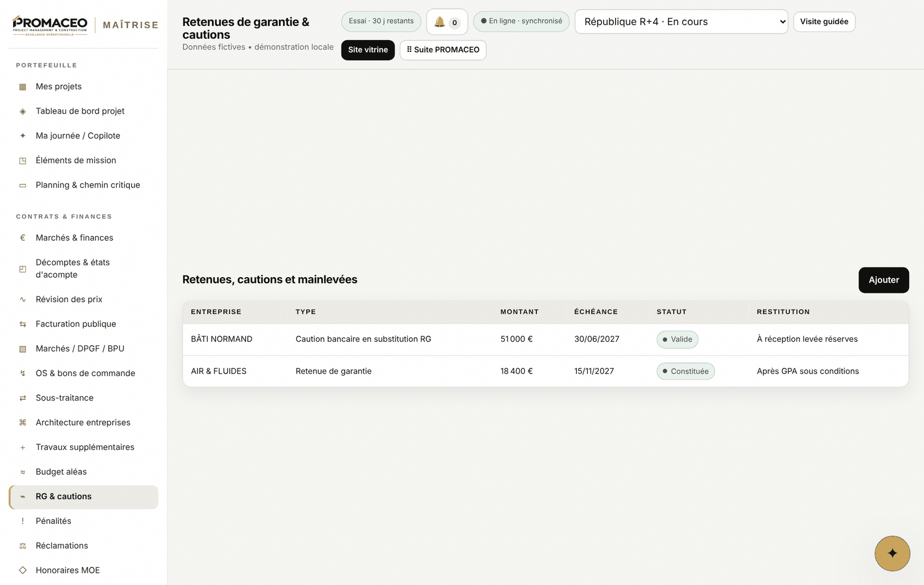This screenshot has height=585, width=924.
Task: Click the Marchés / DPGF / BPU hatch icon
Action: [23, 349]
